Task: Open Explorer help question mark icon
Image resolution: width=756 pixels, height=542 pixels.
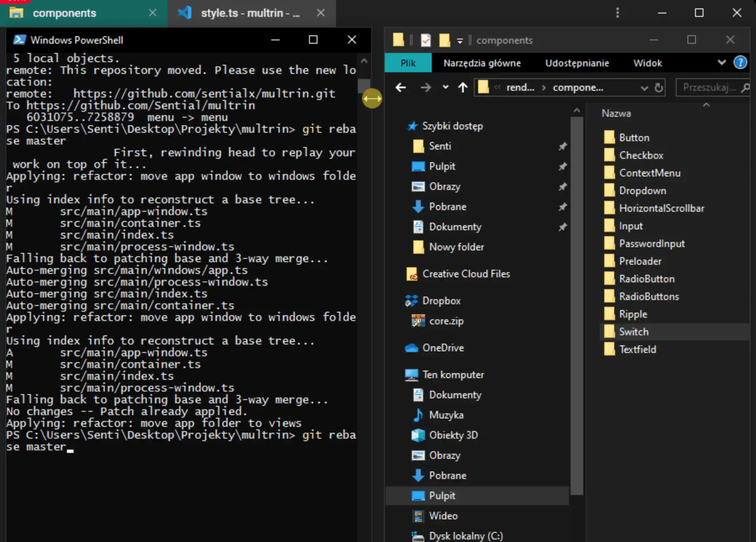Action: point(740,63)
